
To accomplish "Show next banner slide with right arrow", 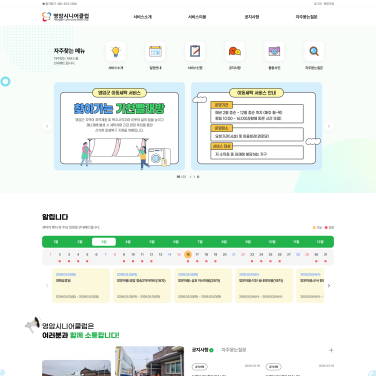I will tap(329, 126).
